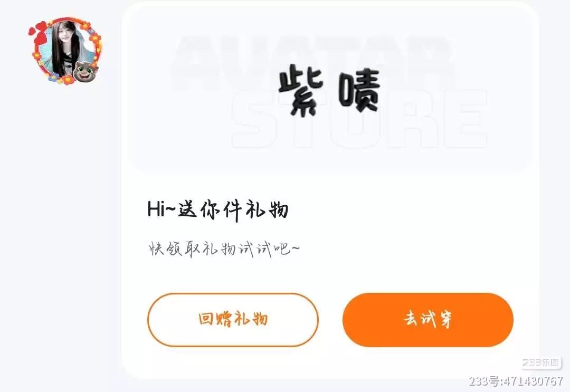Tap the 233乐园 watermark logo
Image resolution: width=570 pixels, height=392 pixels.
[x=541, y=362]
